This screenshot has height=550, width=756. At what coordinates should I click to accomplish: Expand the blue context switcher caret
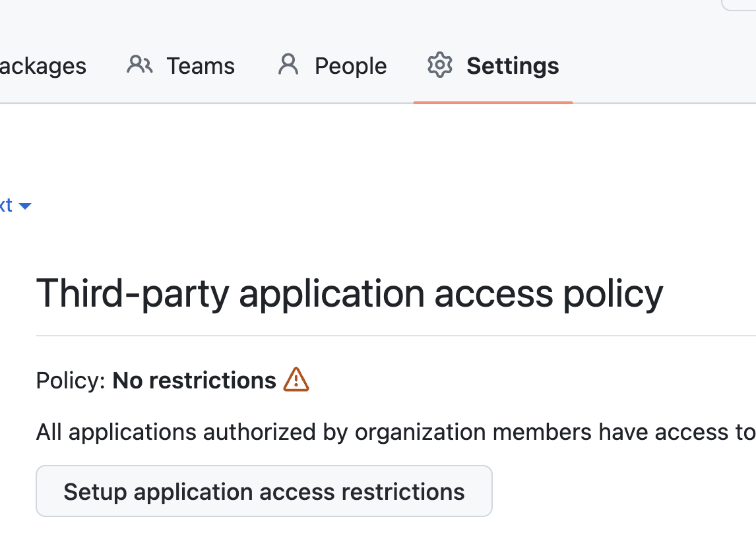[25, 206]
